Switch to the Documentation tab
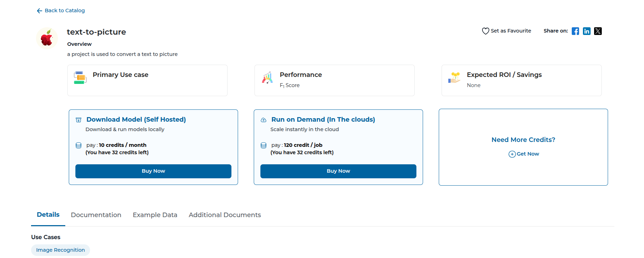Image resolution: width=644 pixels, height=258 pixels. tap(96, 215)
